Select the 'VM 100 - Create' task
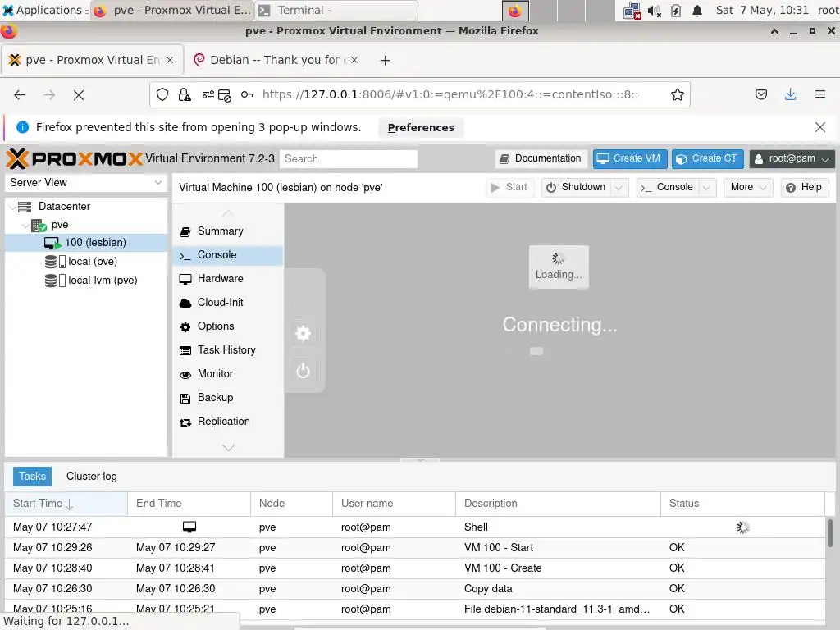 pyautogui.click(x=415, y=568)
